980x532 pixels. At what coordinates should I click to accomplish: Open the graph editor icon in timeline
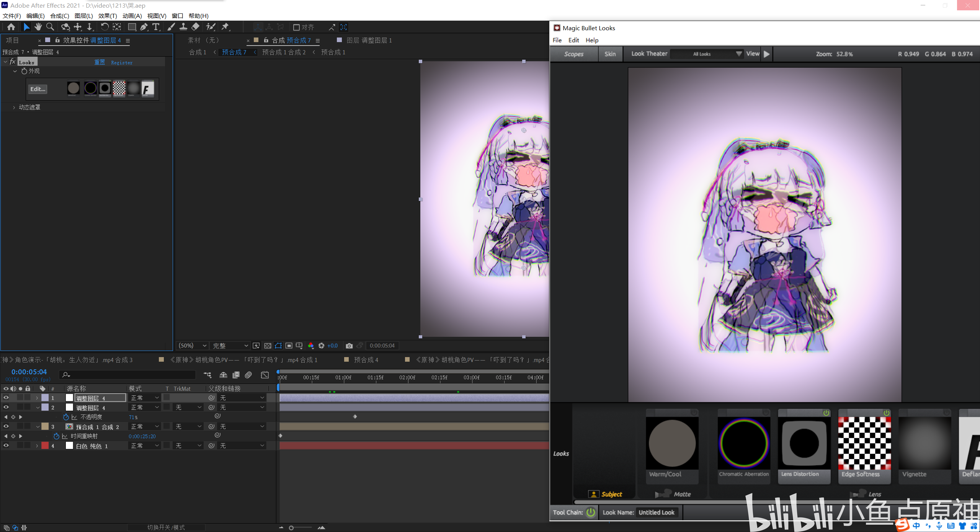[x=265, y=375]
